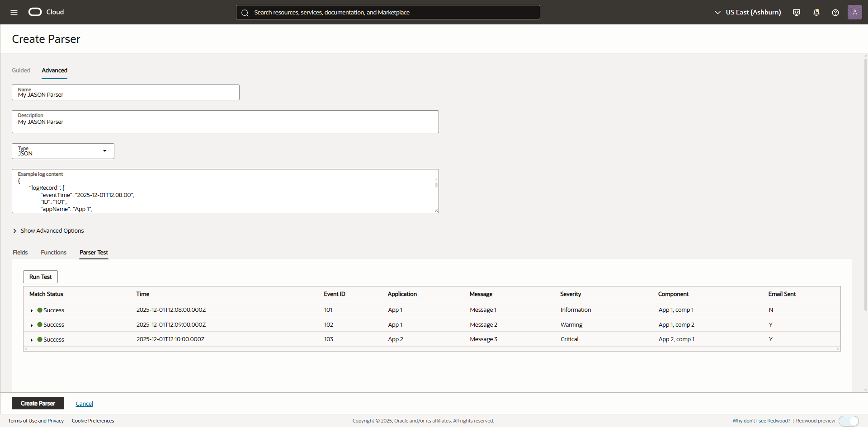Expand the row for Event ID 102

(32, 324)
